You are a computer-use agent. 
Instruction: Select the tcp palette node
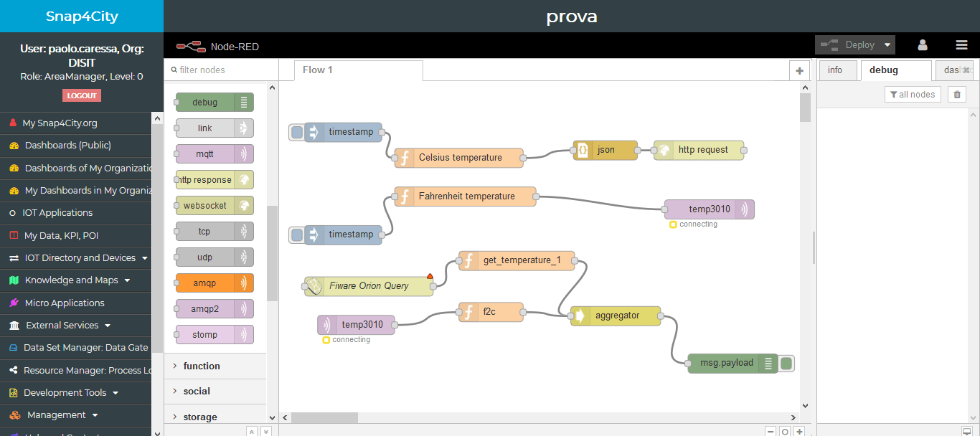215,232
